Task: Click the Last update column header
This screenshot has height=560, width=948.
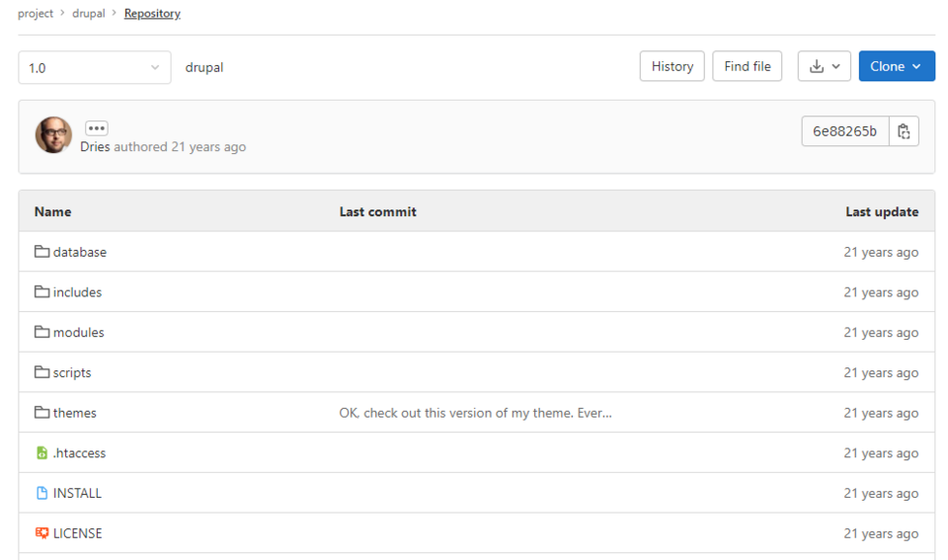Action: (x=882, y=211)
